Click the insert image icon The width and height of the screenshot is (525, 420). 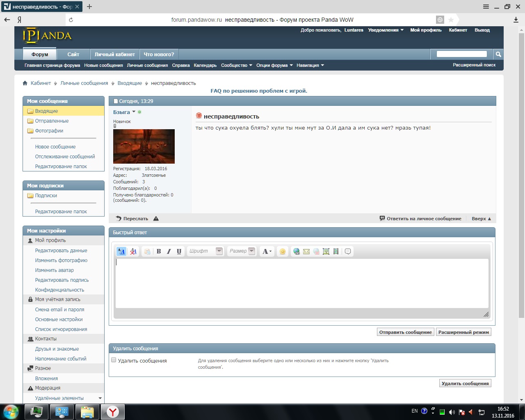tap(326, 251)
